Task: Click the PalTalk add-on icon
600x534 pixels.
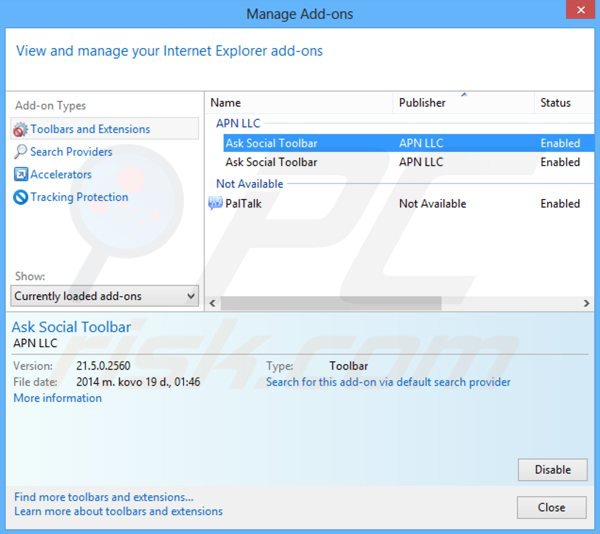Action: click(215, 203)
